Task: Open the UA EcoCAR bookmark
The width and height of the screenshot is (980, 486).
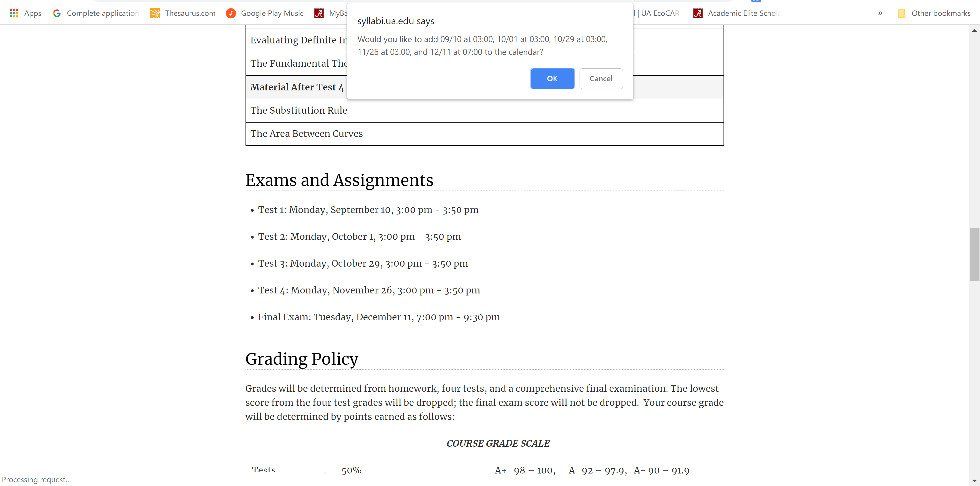Action: click(660, 13)
